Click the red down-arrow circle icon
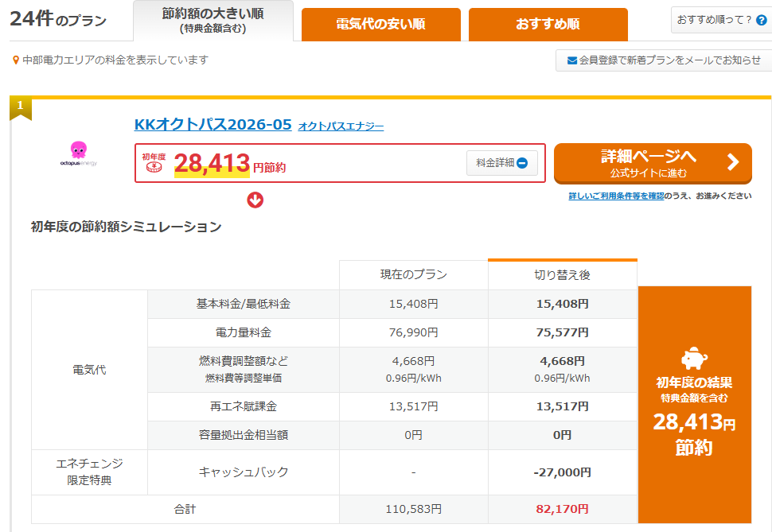 255,200
